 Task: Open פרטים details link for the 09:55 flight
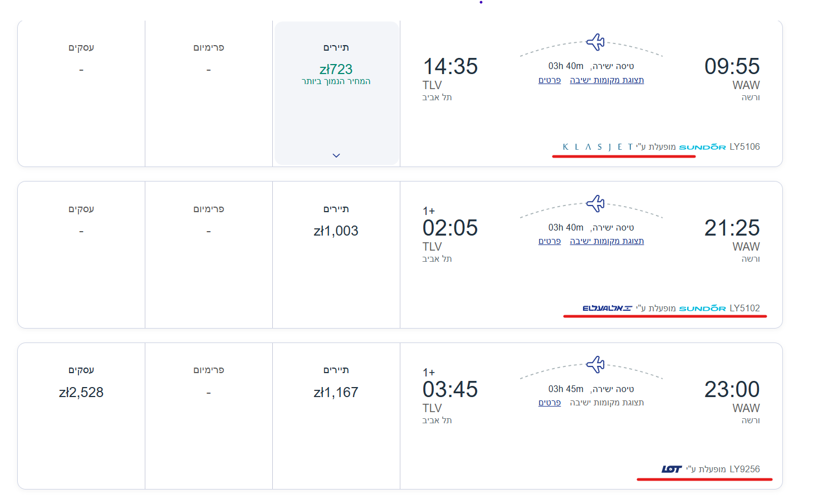(550, 80)
